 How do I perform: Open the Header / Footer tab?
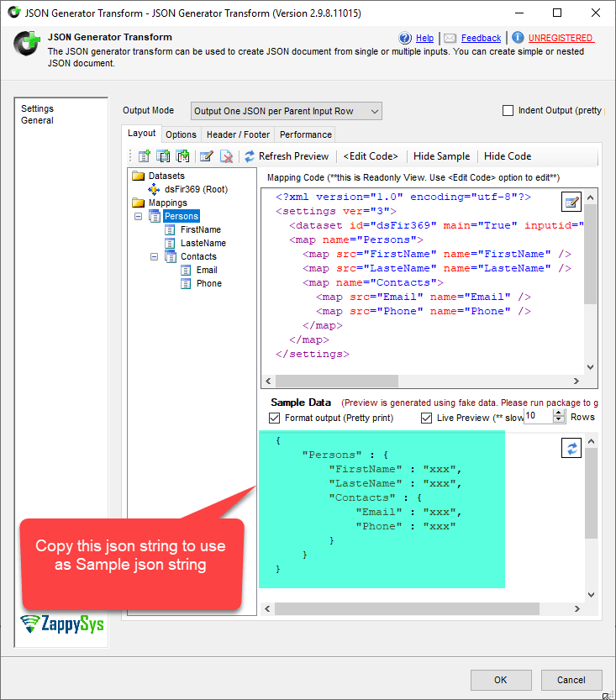[238, 134]
